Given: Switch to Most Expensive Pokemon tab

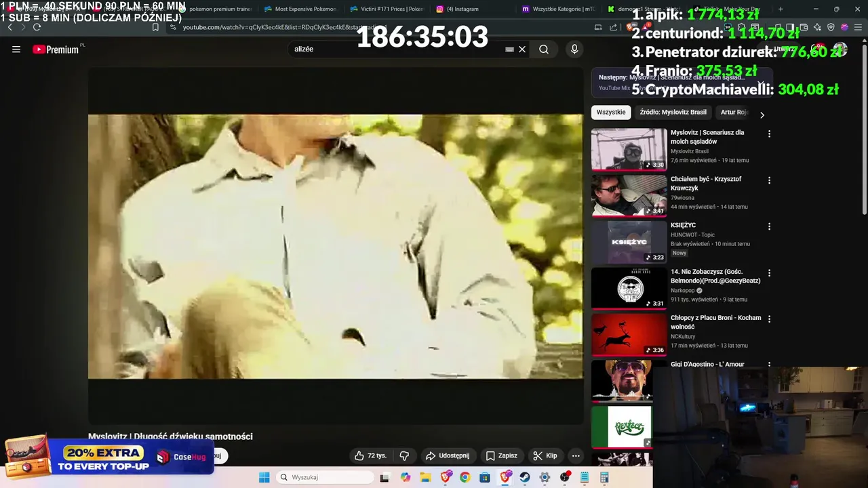Looking at the screenshot, I should (300, 9).
